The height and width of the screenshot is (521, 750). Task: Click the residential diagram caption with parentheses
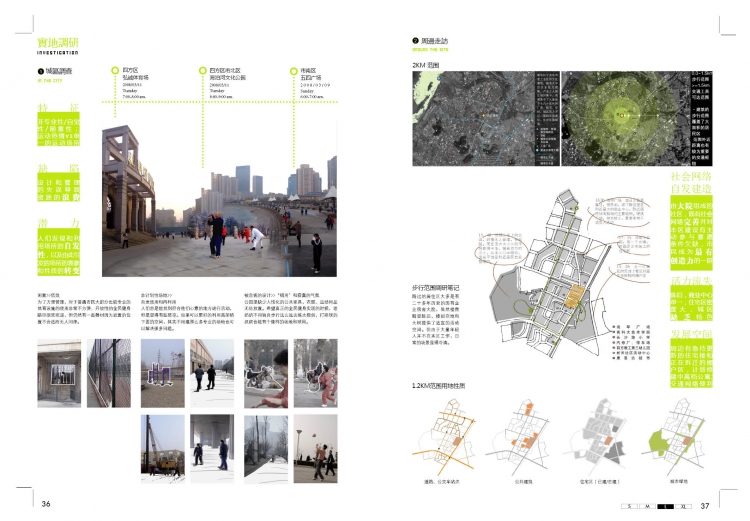(x=599, y=482)
